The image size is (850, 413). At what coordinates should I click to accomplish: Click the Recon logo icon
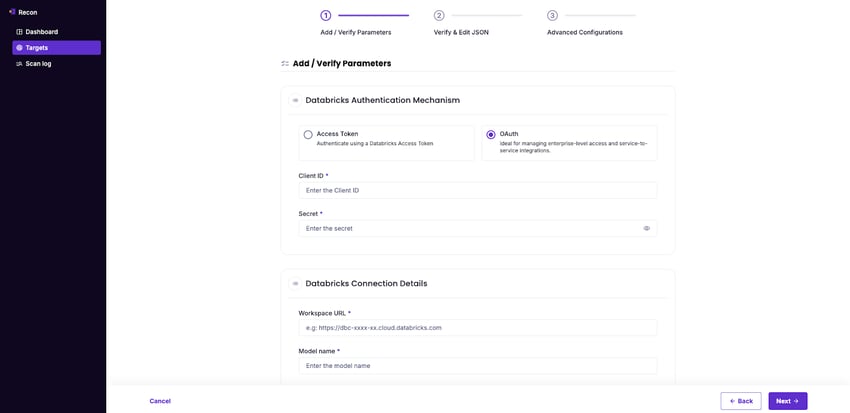click(x=12, y=12)
